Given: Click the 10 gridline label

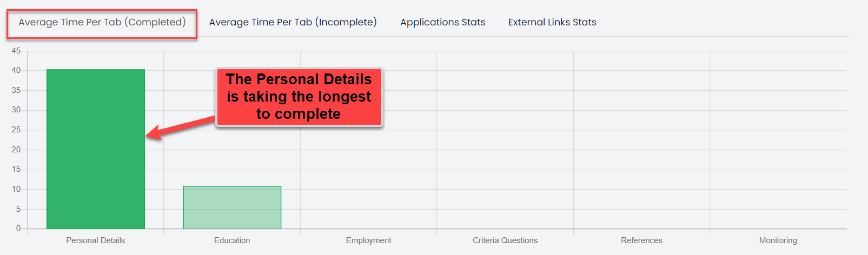Looking at the screenshot, I should click(16, 189).
